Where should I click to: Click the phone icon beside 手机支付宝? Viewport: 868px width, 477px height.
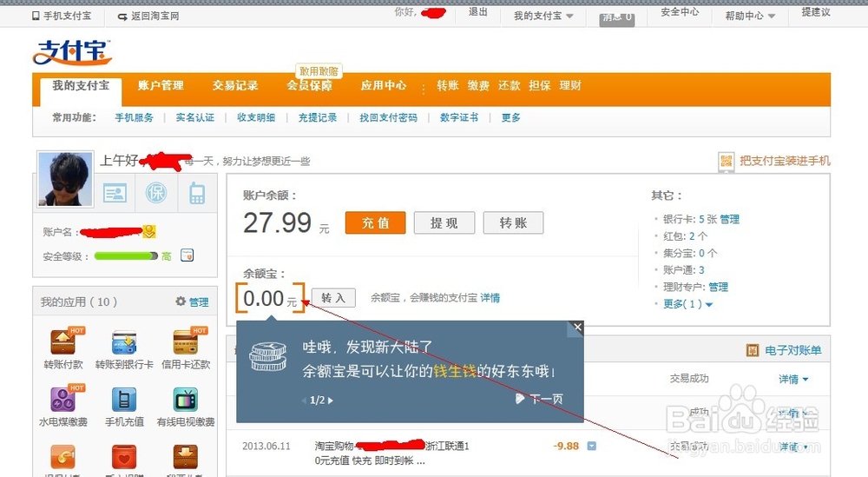click(36, 16)
